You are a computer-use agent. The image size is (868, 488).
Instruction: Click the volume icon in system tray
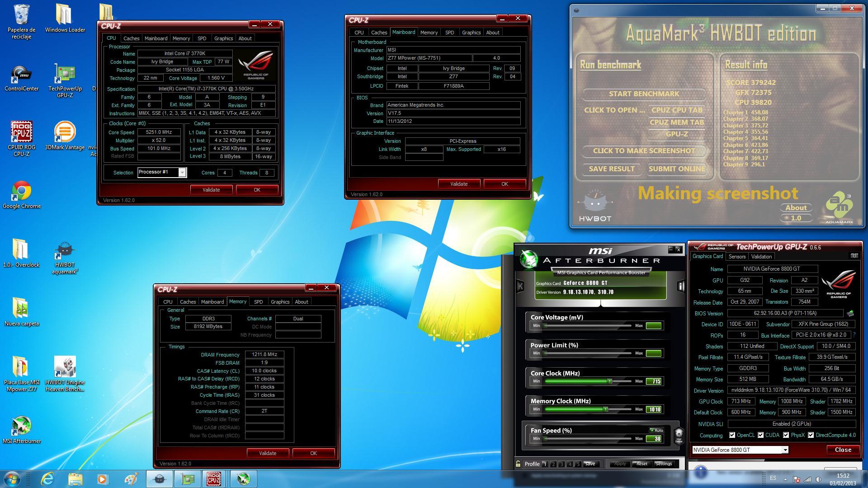point(818,479)
